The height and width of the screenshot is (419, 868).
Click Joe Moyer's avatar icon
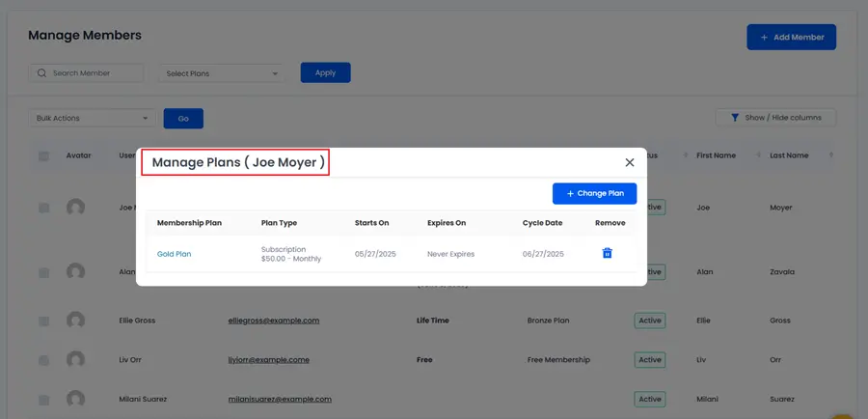click(x=75, y=208)
